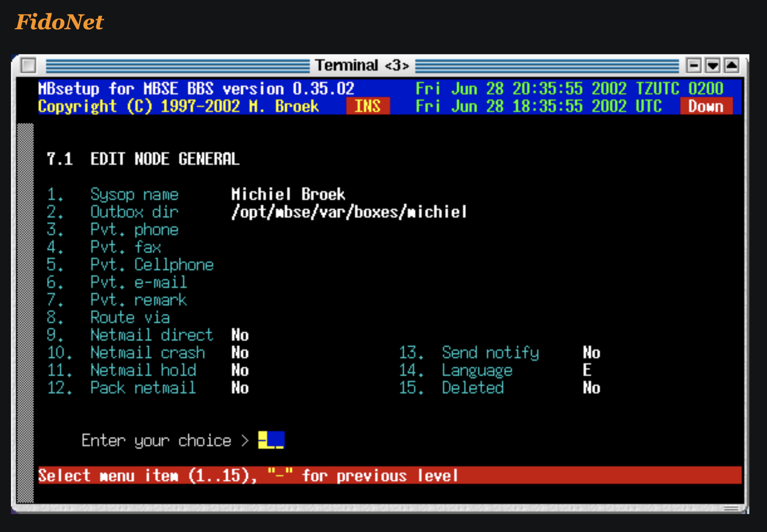Click the FidoNet heading
This screenshot has width=767, height=532.
click(x=59, y=22)
